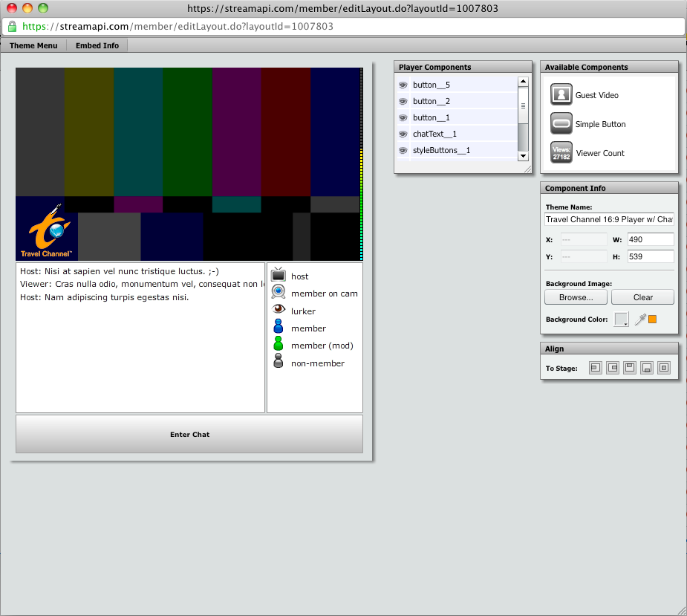Click the H height field showing 539
This screenshot has height=616, width=687.
click(x=651, y=256)
